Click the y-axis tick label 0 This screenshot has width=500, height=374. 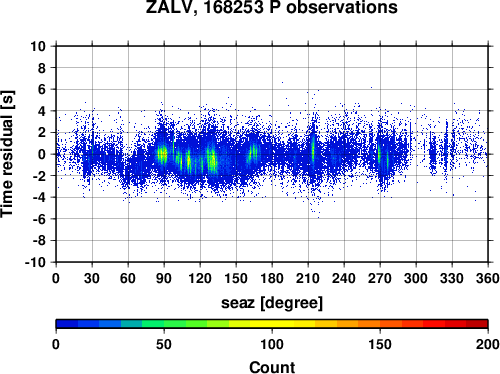(x=42, y=154)
